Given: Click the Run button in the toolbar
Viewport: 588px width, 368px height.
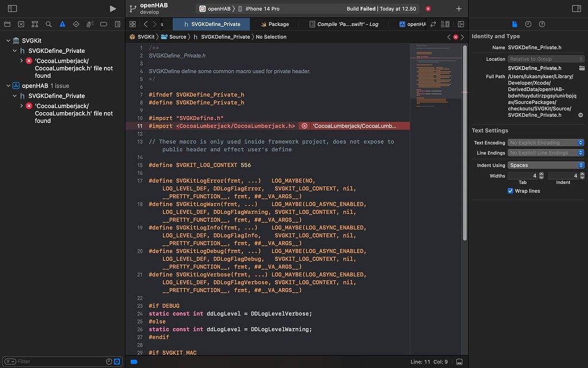Looking at the screenshot, I should tap(113, 9).
